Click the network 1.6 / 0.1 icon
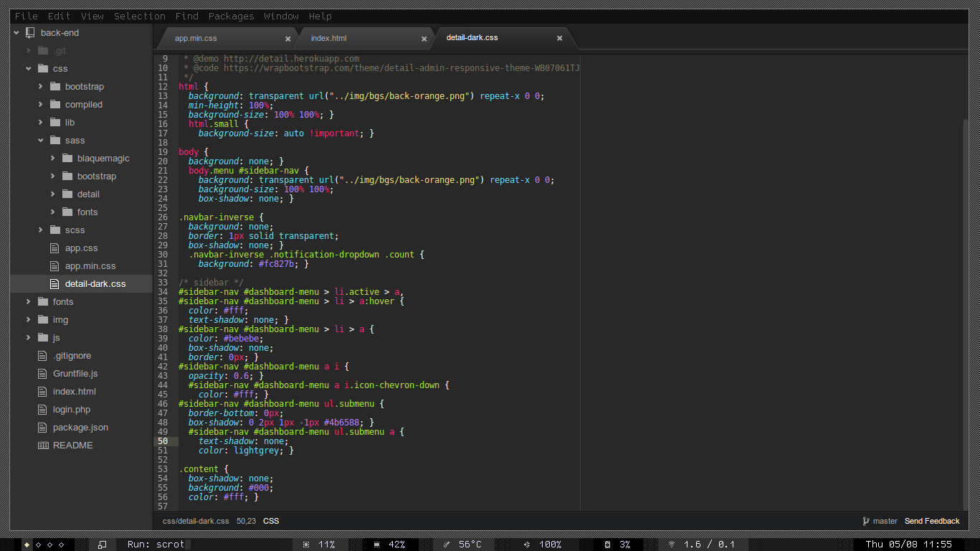This screenshot has height=551, width=980. tap(672, 544)
